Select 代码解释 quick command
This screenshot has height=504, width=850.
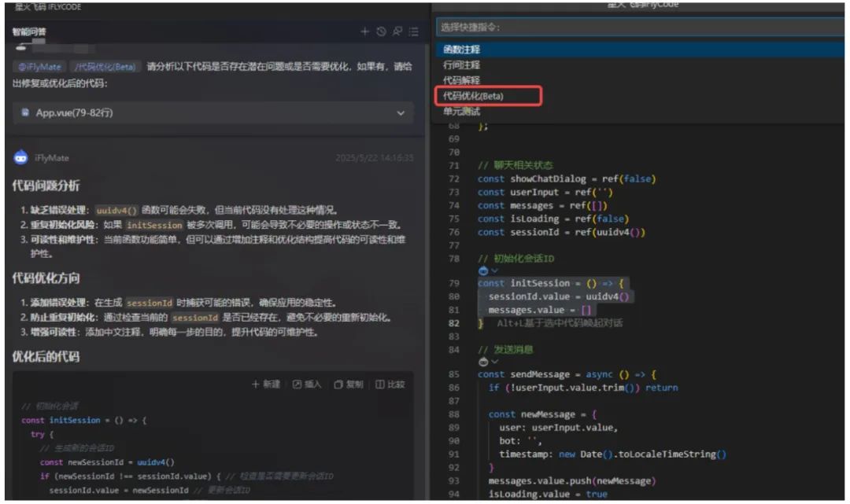pyautogui.click(x=640, y=80)
